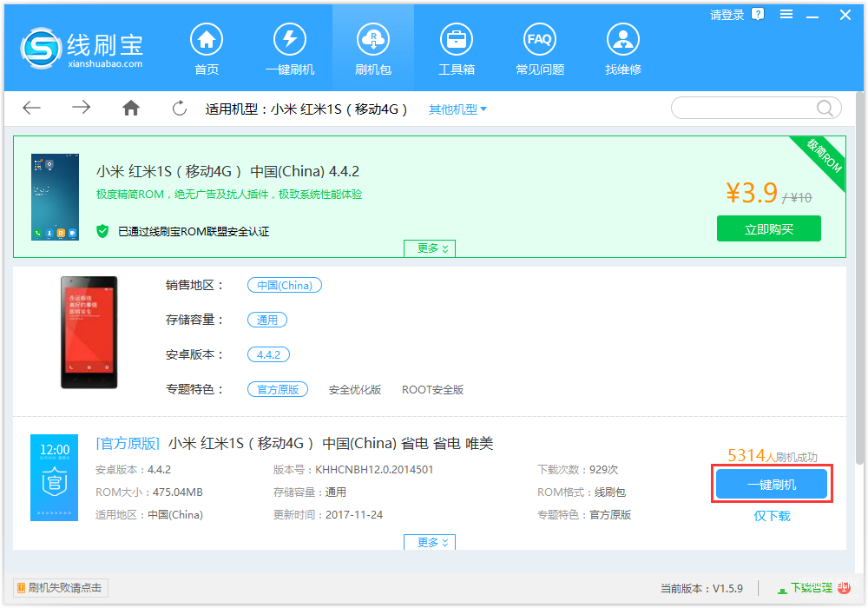Click 版本号 KHHCNBH12.0.2014501 text
This screenshot has height=608, width=868.
[353, 470]
